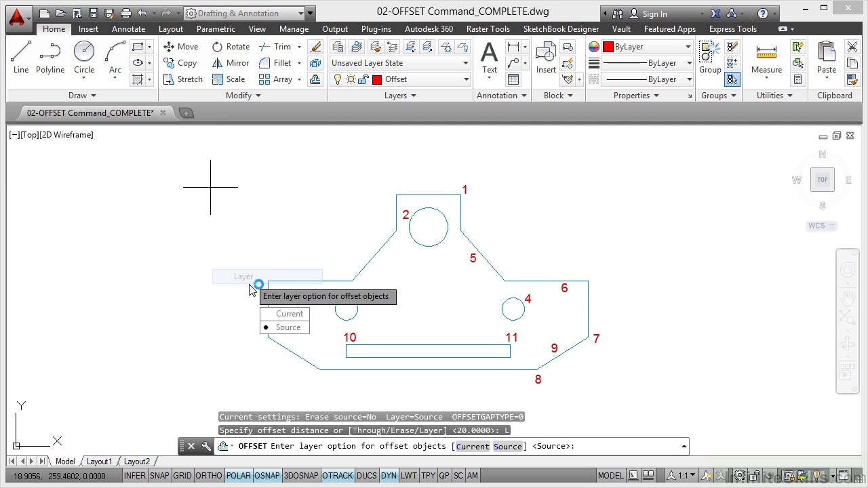Click the Array tool
Viewport: 868px width, 488px height.
point(276,79)
